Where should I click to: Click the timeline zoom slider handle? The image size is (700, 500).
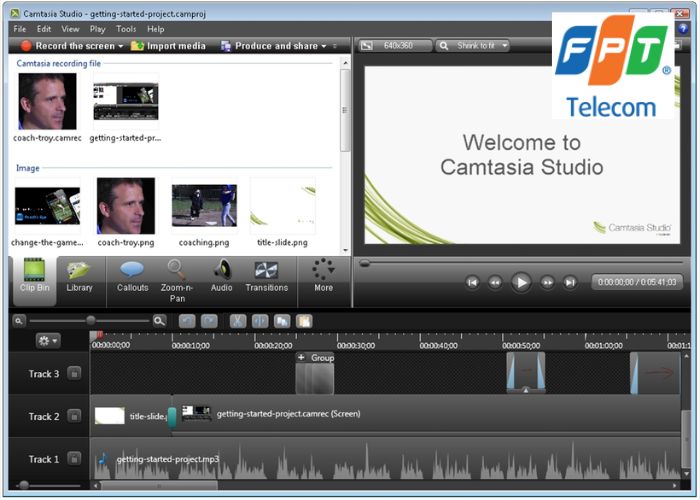click(91, 321)
